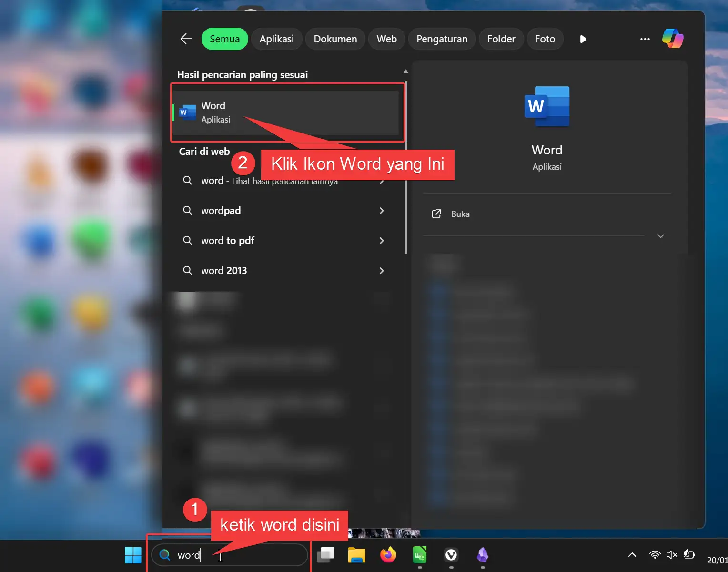Expand the 'word to pdf' suggestion chevron

[x=382, y=241]
